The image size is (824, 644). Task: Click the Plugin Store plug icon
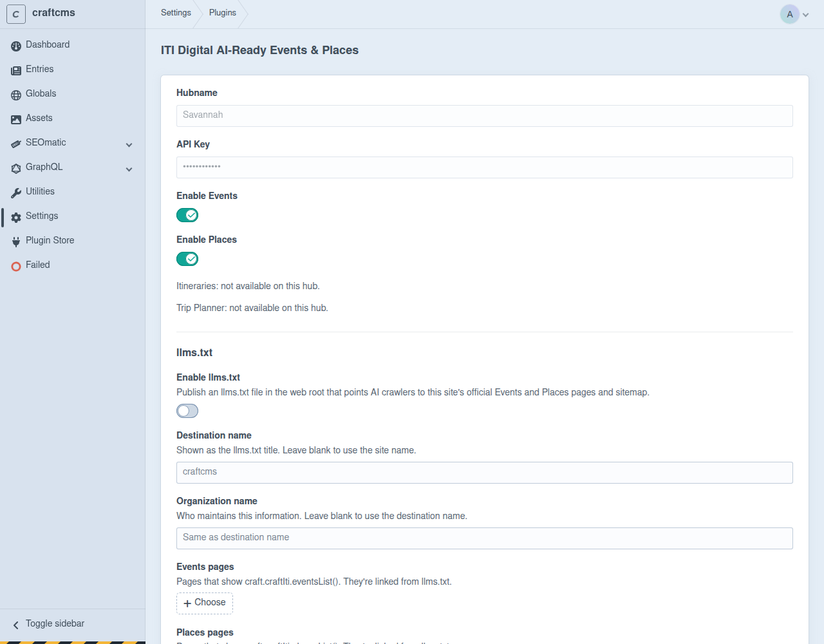16,241
